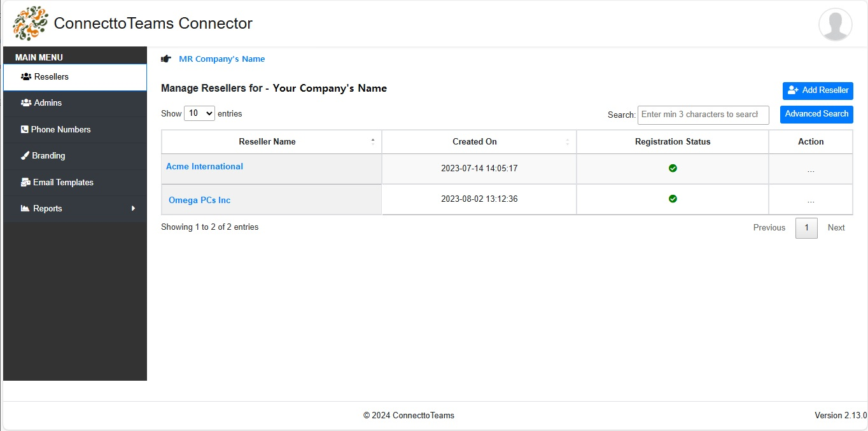The height and width of the screenshot is (431, 868).
Task: Open the Show entries count dropdown
Action: (199, 113)
